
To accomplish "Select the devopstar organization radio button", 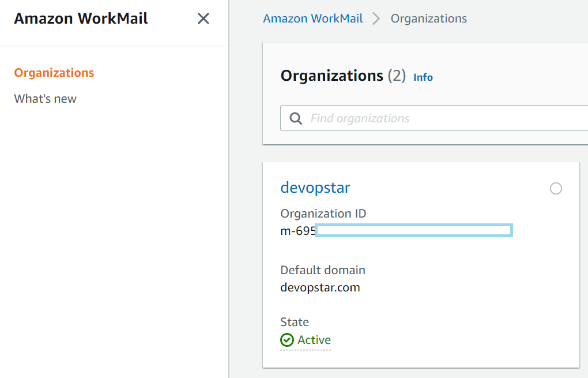I will pyautogui.click(x=556, y=188).
